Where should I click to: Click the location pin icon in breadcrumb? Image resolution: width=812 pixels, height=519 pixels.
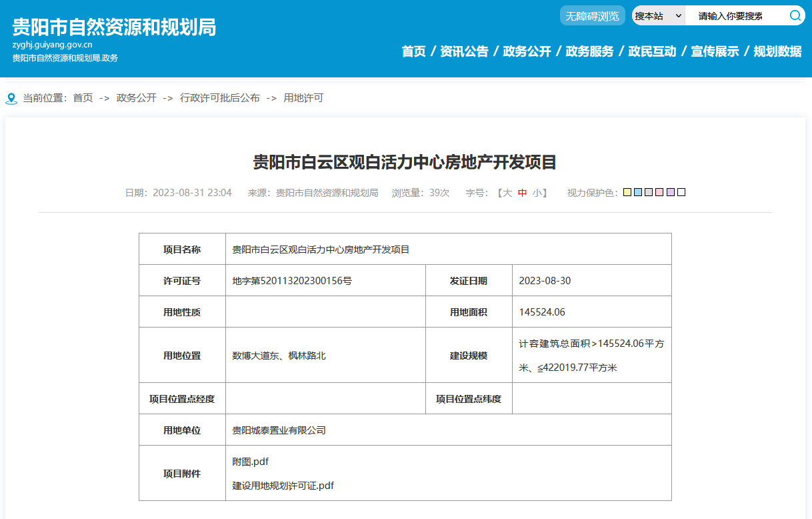(x=11, y=99)
